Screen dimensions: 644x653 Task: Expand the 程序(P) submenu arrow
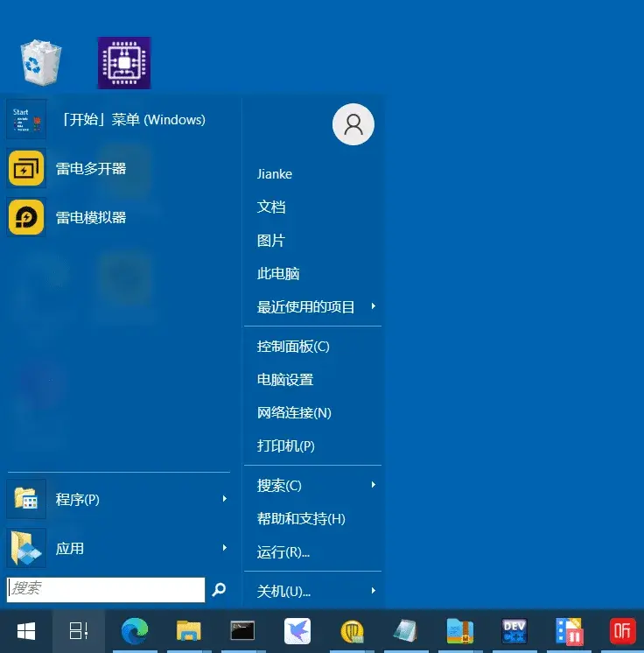pyautogui.click(x=224, y=498)
